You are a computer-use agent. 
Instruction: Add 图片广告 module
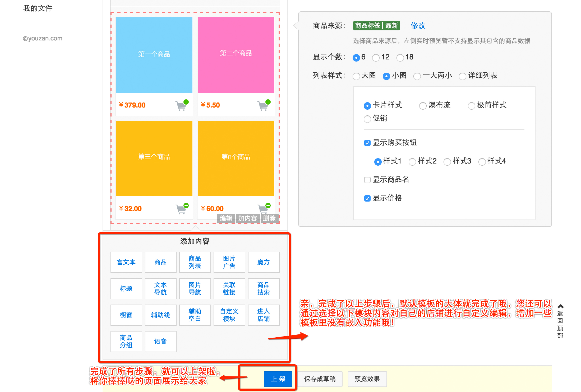coord(229,262)
